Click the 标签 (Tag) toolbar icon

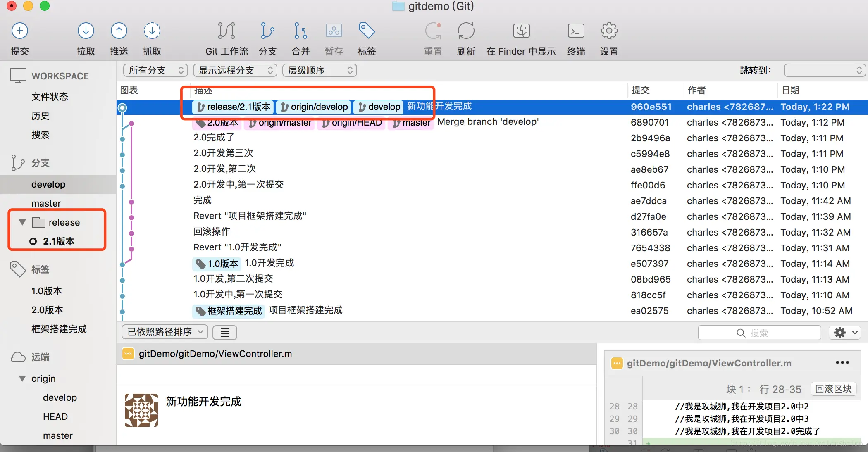tap(367, 31)
